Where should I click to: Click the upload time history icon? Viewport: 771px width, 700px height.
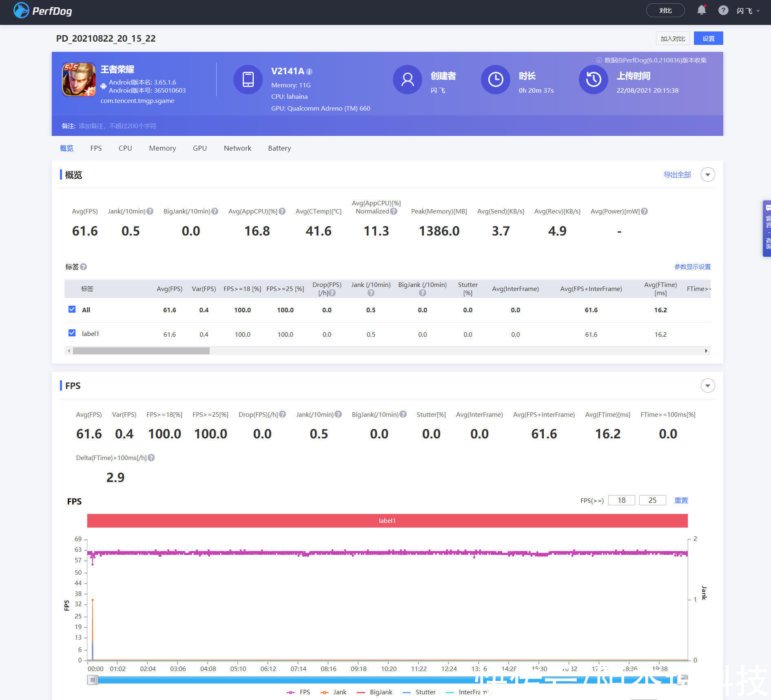pos(594,79)
